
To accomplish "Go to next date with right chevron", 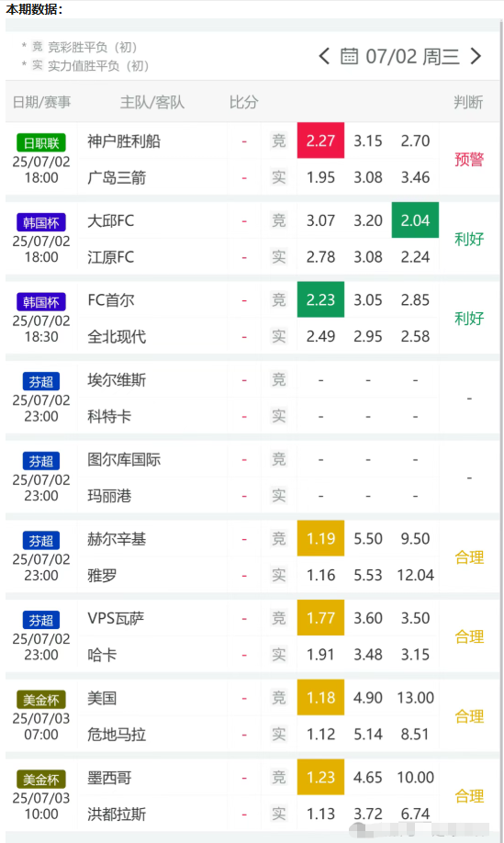I will click(476, 56).
